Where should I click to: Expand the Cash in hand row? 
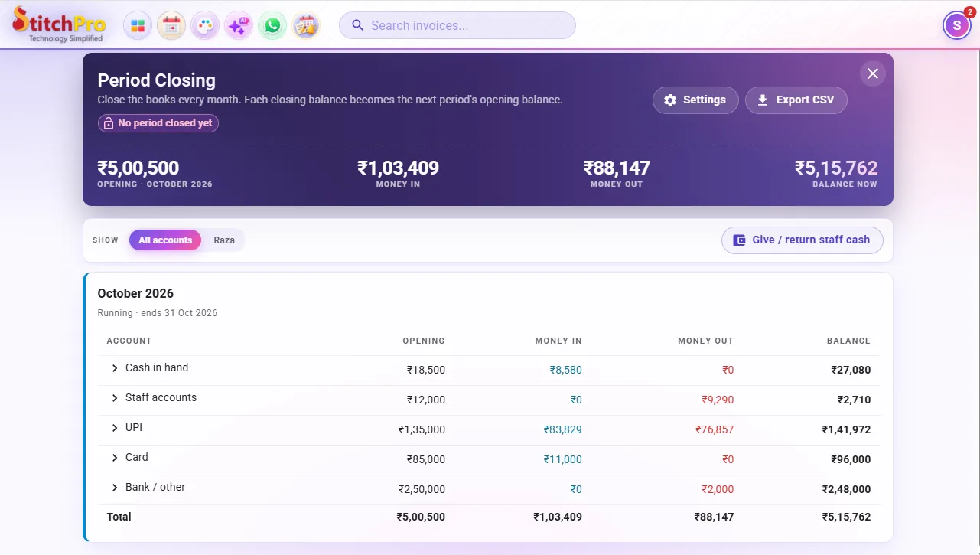point(115,368)
